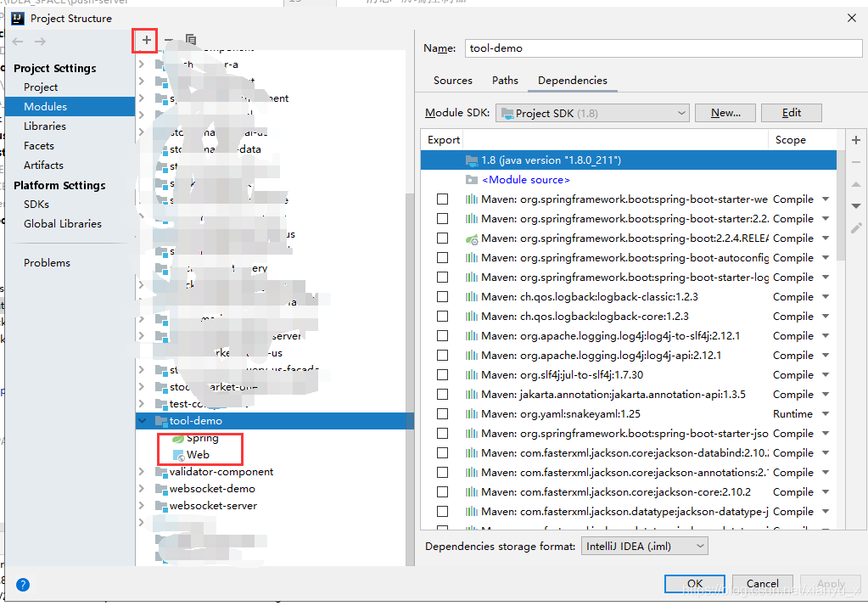This screenshot has width=868, height=606.
Task: Go forward with the right arrow
Action: tap(40, 42)
